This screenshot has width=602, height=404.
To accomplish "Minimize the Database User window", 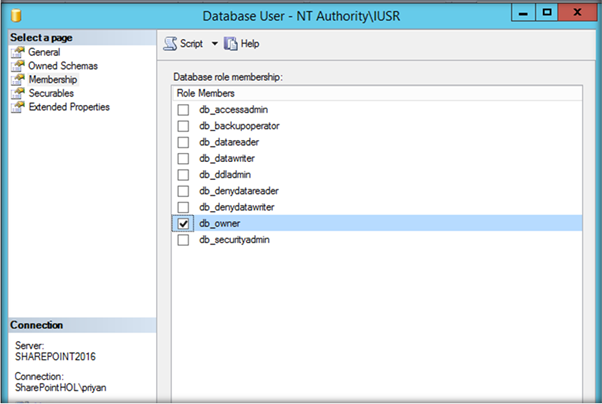I will click(x=523, y=13).
